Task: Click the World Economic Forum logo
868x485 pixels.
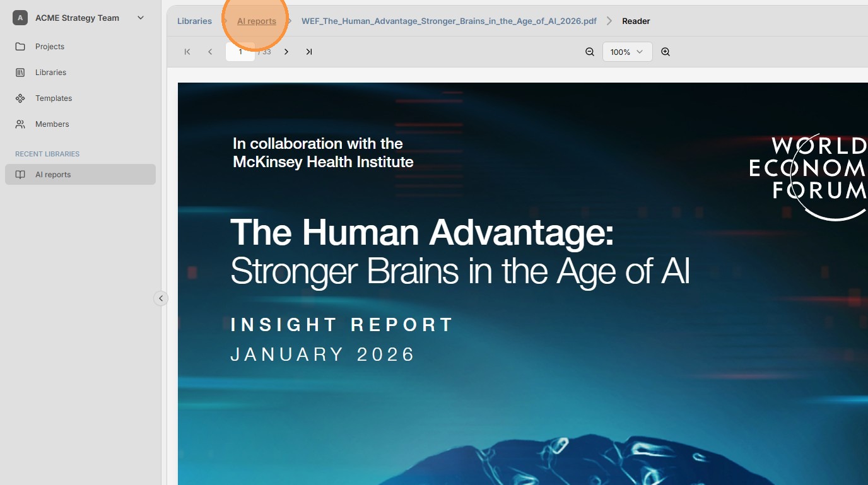Action: coord(808,177)
